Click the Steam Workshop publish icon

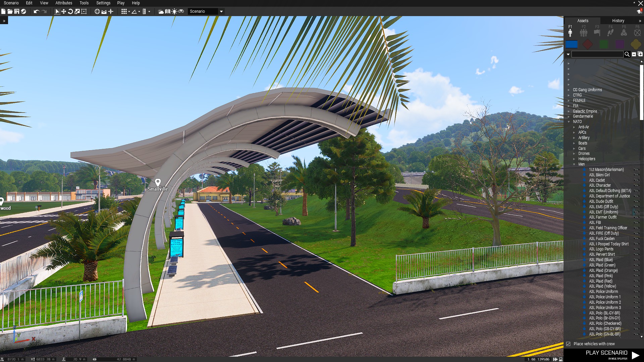click(23, 11)
